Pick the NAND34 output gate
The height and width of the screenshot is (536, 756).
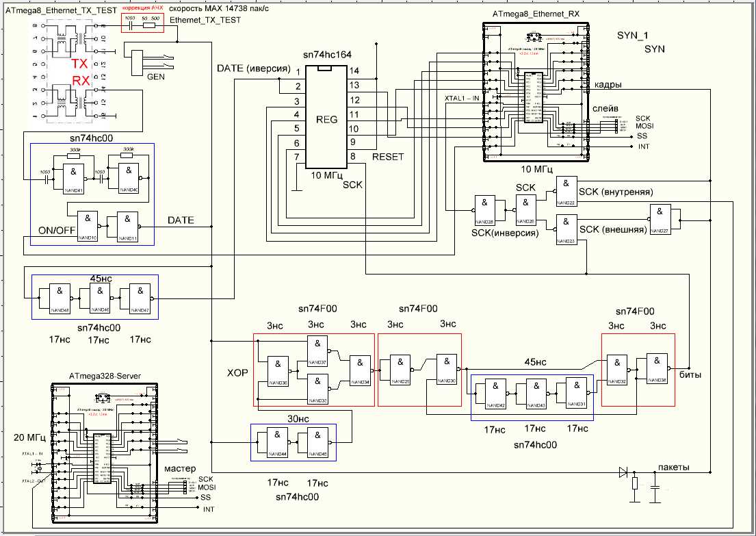coord(360,370)
